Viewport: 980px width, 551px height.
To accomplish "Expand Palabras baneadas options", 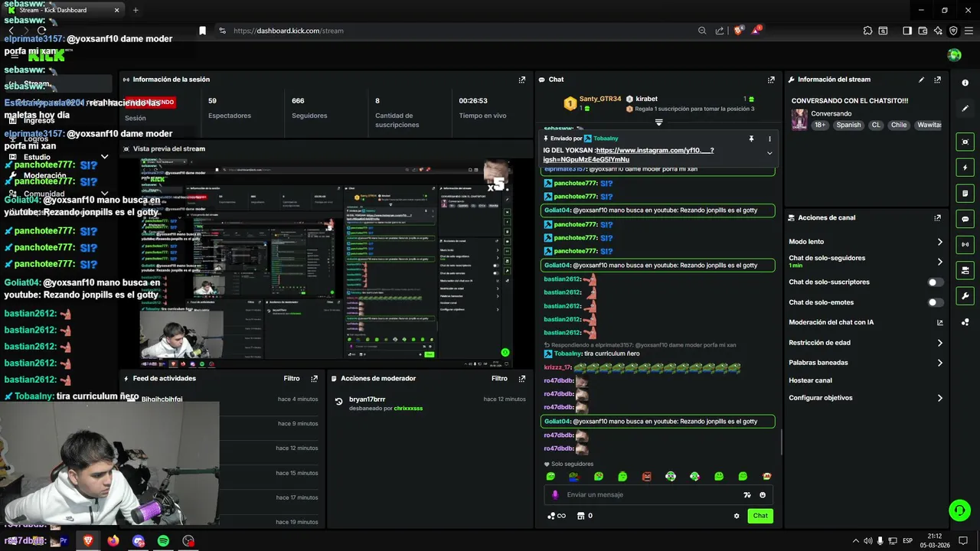I will [940, 363].
